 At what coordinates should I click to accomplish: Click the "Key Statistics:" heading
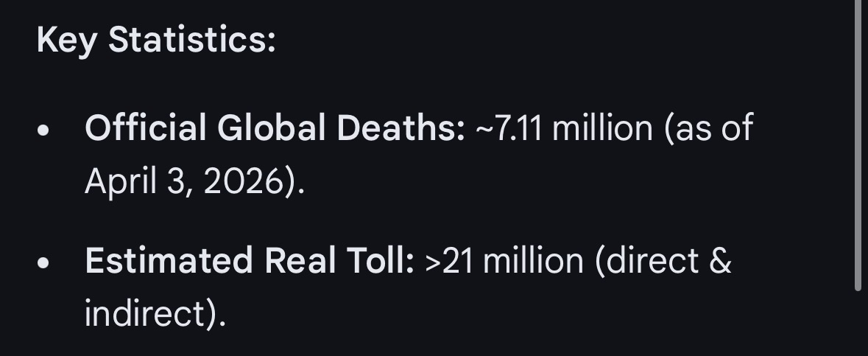156,40
